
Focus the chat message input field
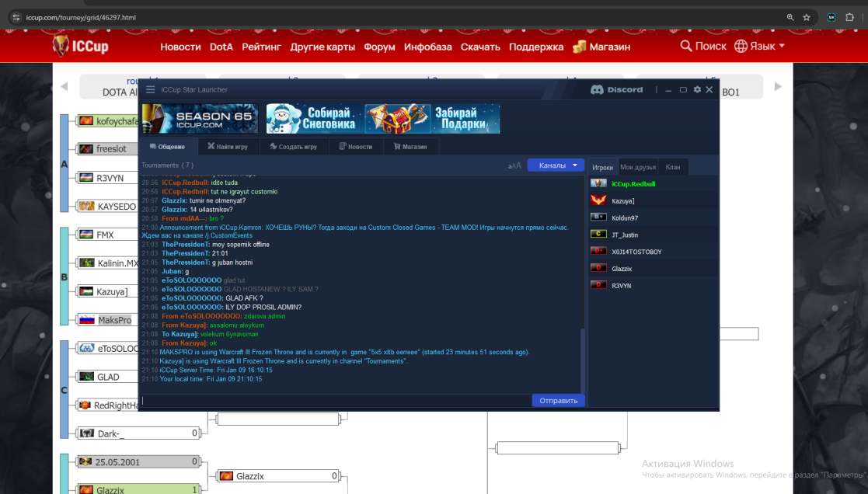tap(336, 401)
